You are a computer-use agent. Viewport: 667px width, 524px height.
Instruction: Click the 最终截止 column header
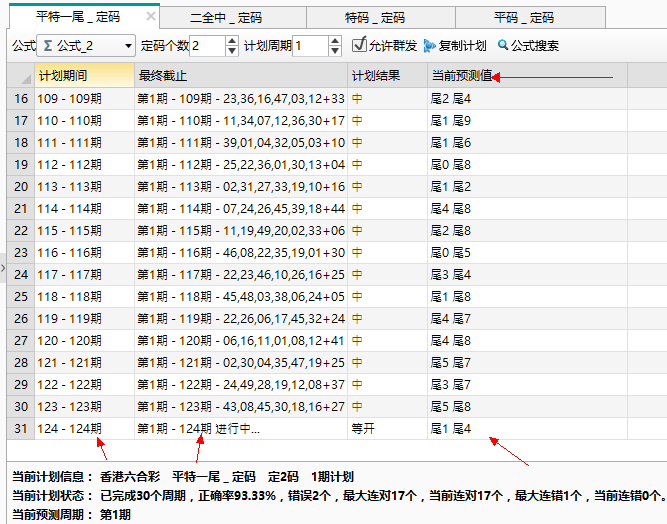(x=163, y=76)
